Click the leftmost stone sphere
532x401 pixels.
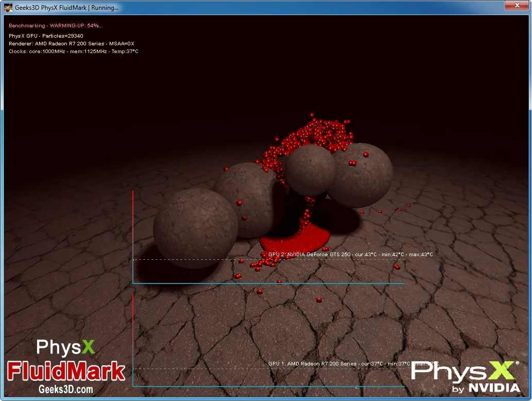(195, 228)
